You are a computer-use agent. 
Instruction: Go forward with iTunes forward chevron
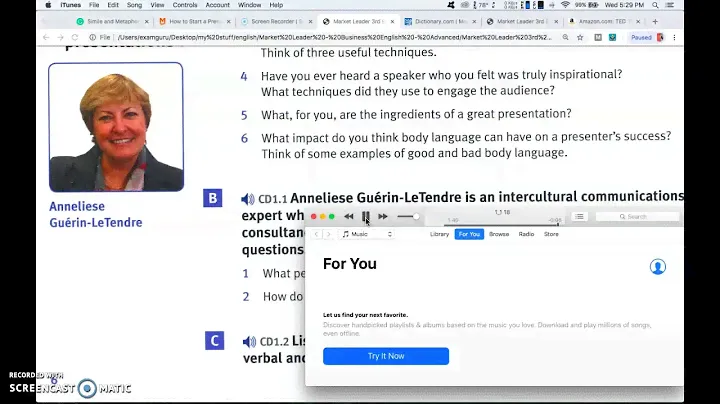point(329,234)
